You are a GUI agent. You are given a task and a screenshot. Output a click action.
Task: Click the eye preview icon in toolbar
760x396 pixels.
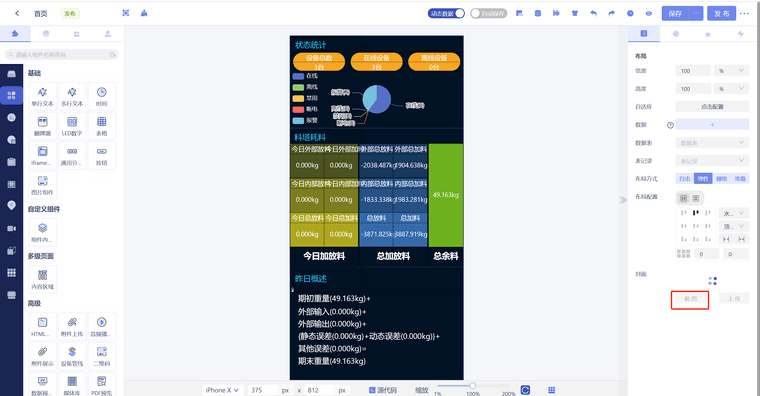[649, 14]
